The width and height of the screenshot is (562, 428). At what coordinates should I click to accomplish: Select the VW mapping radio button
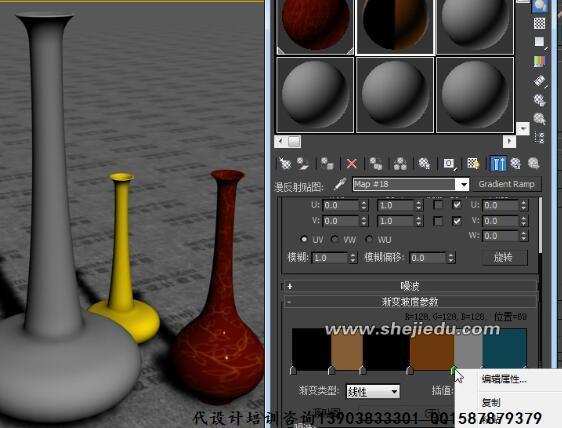(x=335, y=239)
